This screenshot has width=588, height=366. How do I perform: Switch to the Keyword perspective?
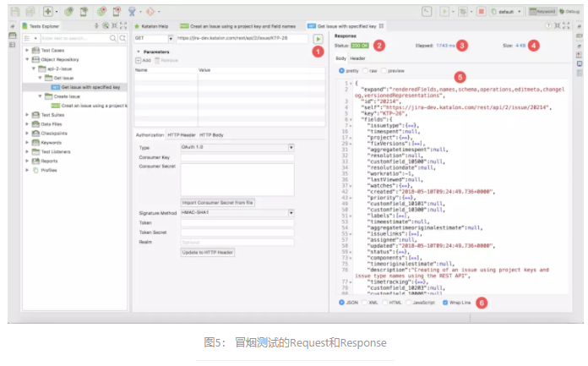pyautogui.click(x=542, y=12)
